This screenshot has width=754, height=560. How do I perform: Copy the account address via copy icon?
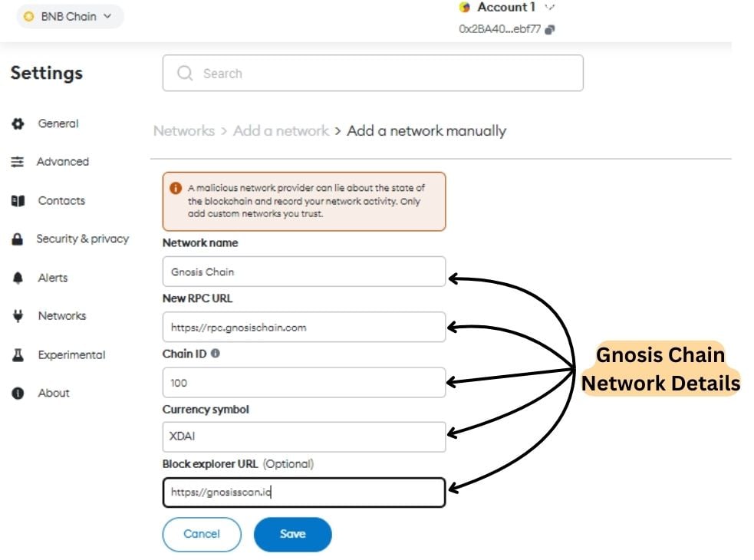[x=550, y=29]
